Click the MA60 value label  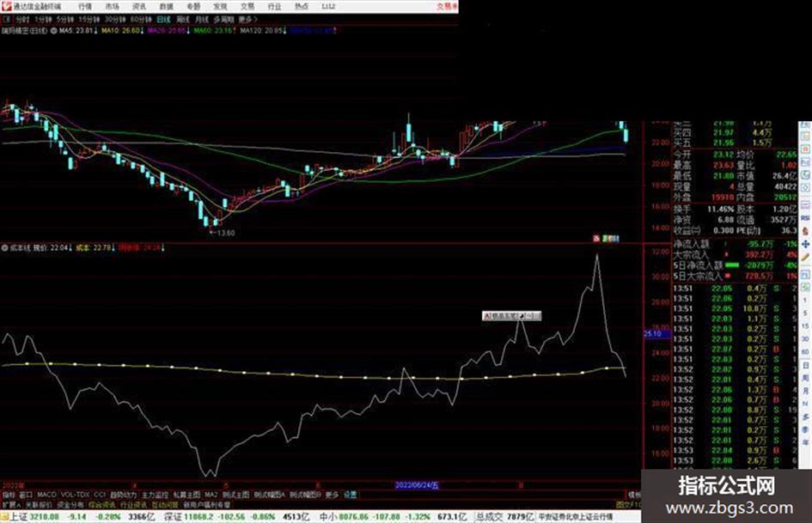pyautogui.click(x=215, y=31)
